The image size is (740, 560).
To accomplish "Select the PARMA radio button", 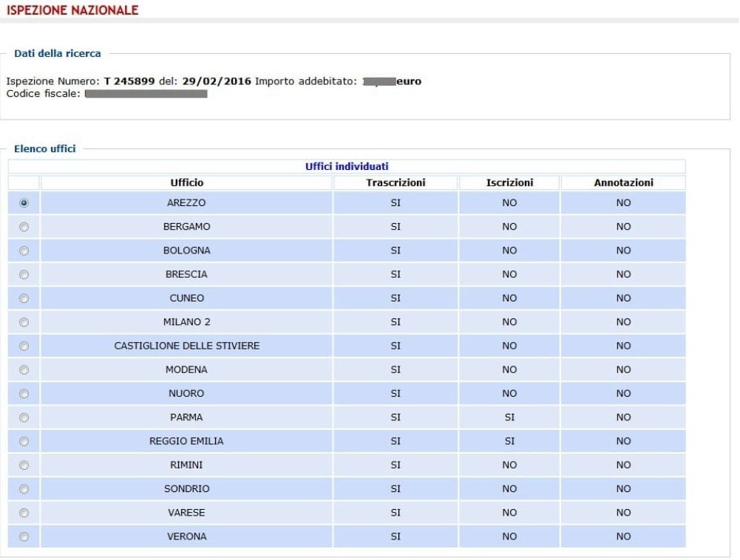I will (x=24, y=417).
